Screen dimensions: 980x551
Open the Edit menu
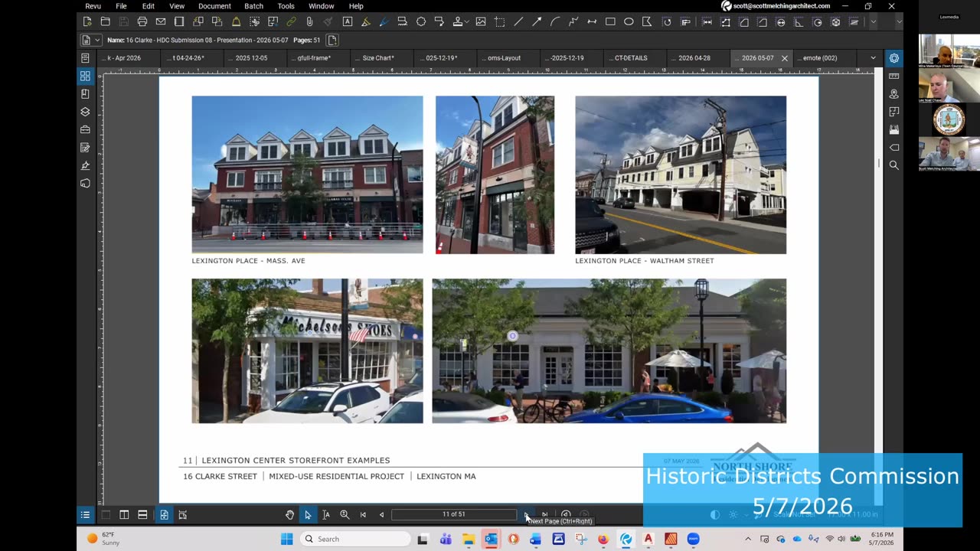tap(149, 6)
